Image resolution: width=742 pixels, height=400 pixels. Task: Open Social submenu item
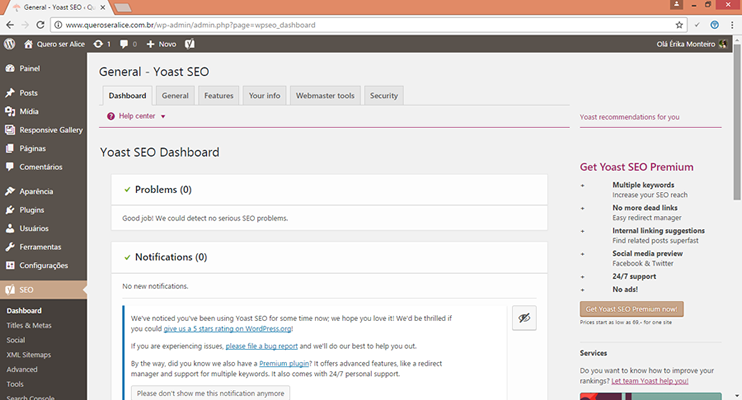coord(16,340)
